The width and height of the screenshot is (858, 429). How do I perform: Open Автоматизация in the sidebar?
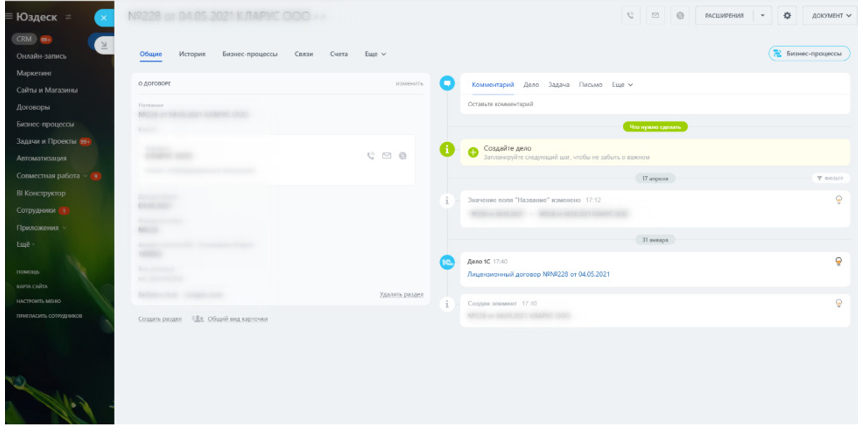click(x=42, y=158)
